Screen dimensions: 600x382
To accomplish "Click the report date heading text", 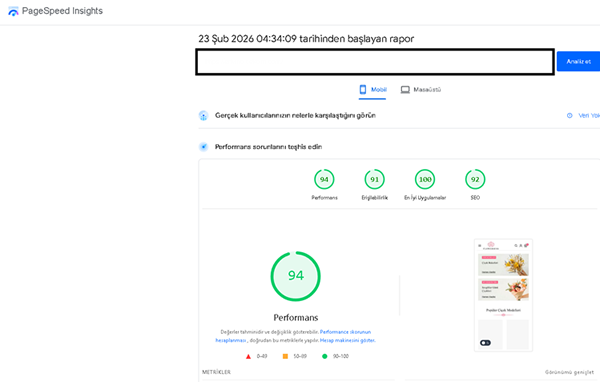I will pyautogui.click(x=306, y=39).
